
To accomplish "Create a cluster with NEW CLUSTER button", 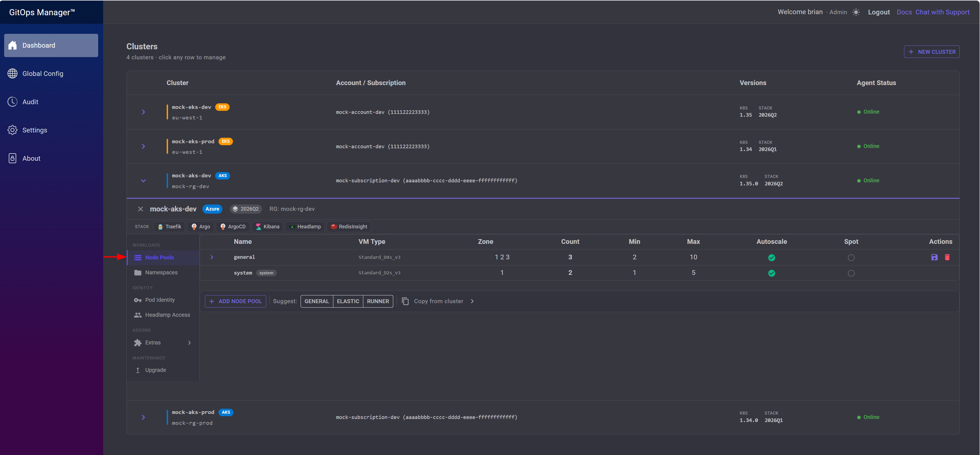I will pyautogui.click(x=931, y=52).
